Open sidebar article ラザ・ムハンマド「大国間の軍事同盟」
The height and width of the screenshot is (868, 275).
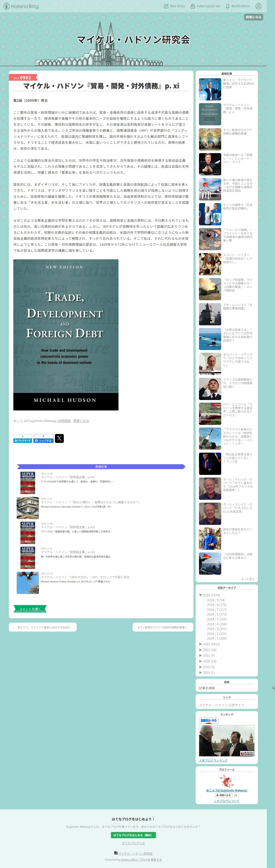238,307
